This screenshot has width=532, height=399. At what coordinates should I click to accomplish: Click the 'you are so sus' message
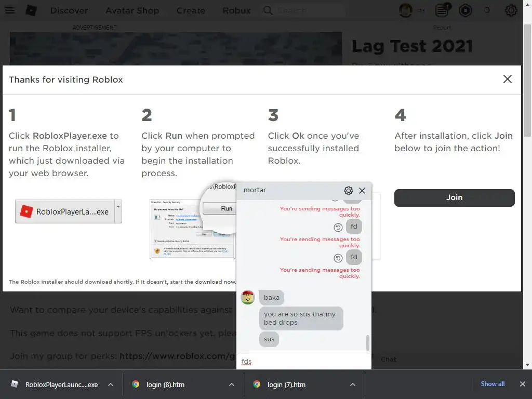pyautogui.click(x=301, y=318)
